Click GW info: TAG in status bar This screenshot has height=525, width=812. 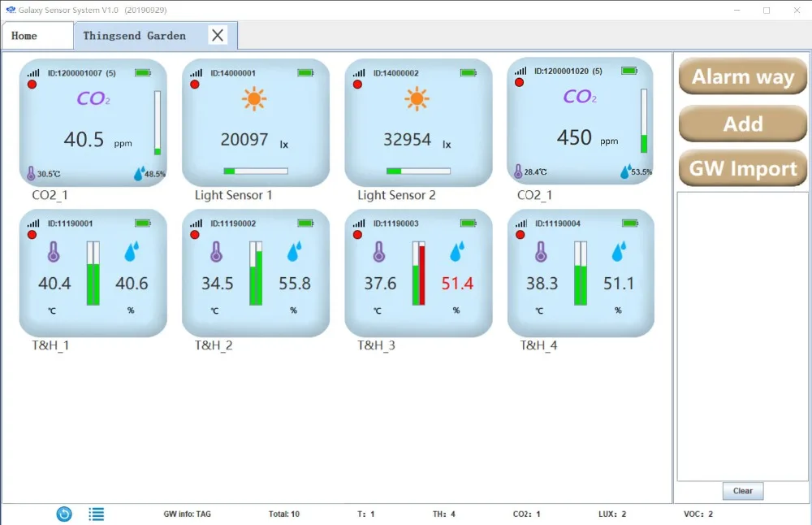(x=187, y=514)
